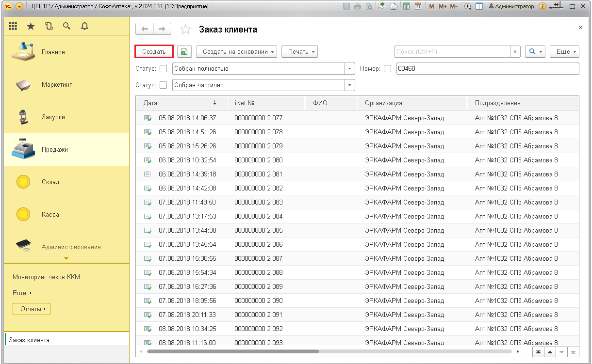Click the Создать button
Image resolution: width=592 pixels, height=364 pixels.
pos(154,51)
